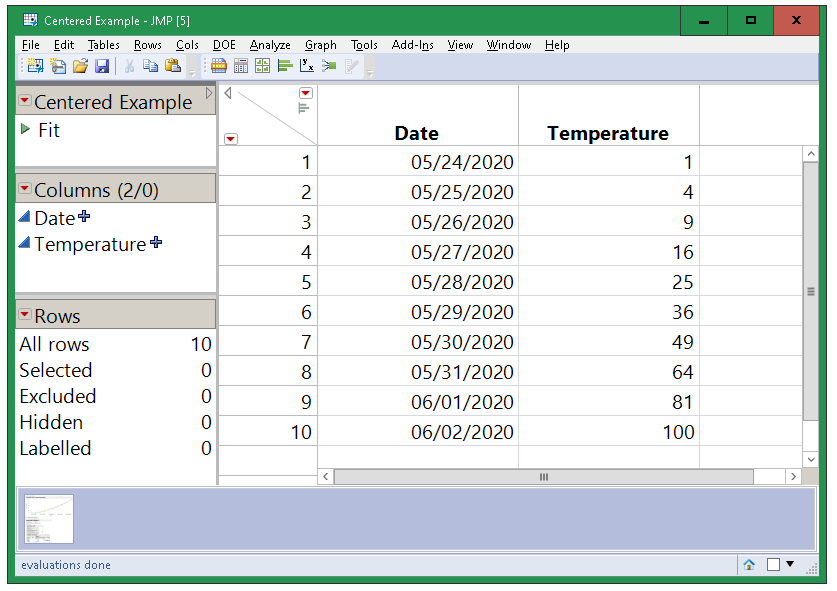Click the JMP application icon in title bar
The height and width of the screenshot is (591, 837).
30,20
